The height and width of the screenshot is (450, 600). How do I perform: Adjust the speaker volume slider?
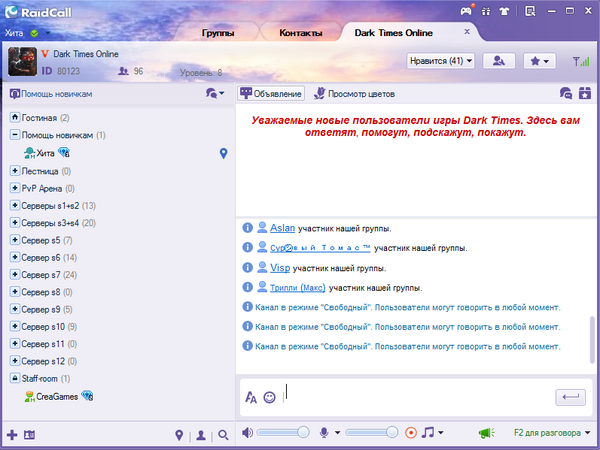[283, 432]
